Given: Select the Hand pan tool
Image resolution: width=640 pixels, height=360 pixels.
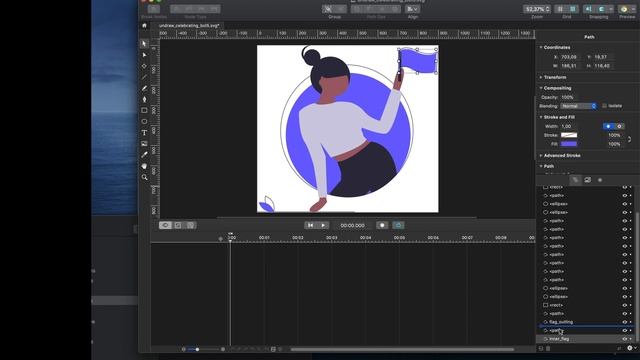Looking at the screenshot, I should (x=144, y=166).
